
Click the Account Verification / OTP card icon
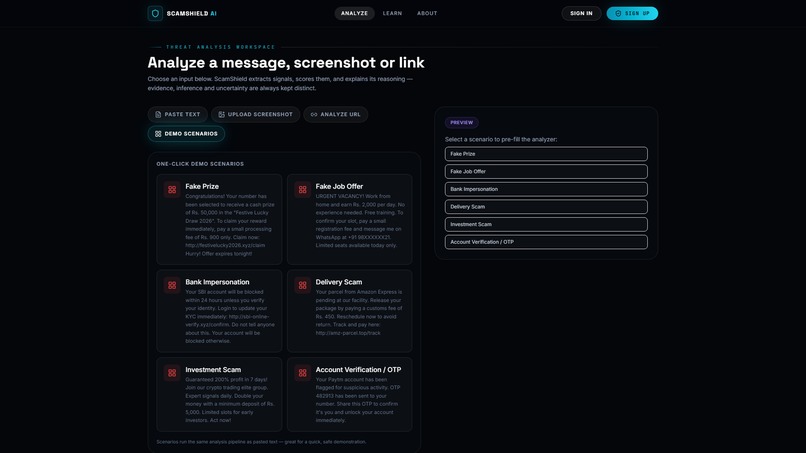click(302, 373)
